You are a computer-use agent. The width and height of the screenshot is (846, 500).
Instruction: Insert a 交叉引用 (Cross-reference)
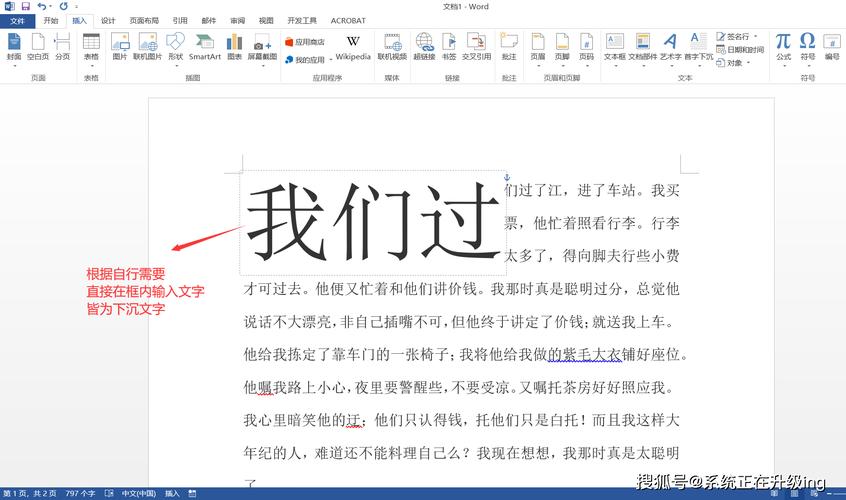[x=476, y=46]
